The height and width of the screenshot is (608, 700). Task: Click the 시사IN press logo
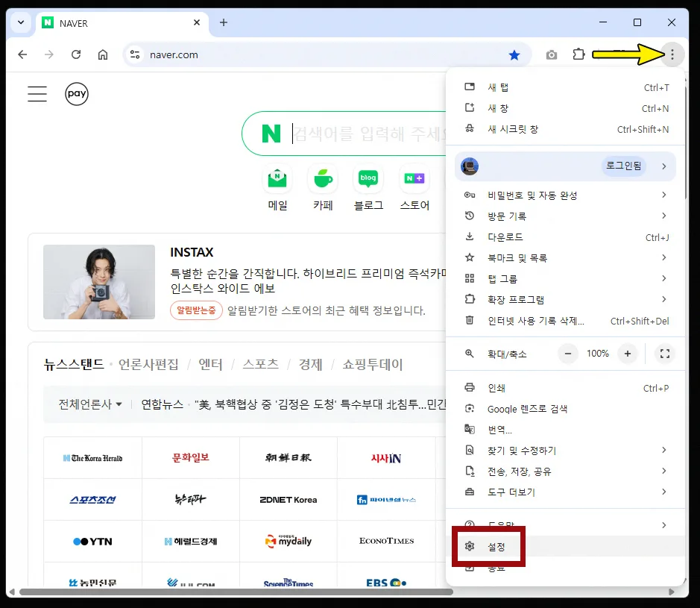click(x=386, y=458)
